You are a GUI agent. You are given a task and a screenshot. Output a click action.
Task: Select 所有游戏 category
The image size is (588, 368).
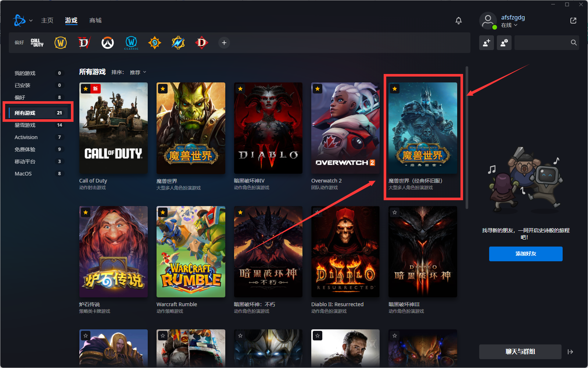[38, 113]
